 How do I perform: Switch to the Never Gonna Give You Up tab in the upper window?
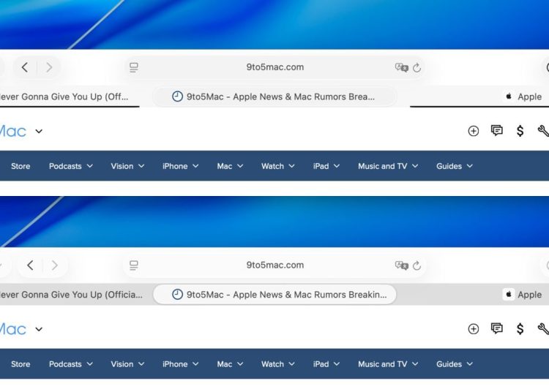(66, 97)
